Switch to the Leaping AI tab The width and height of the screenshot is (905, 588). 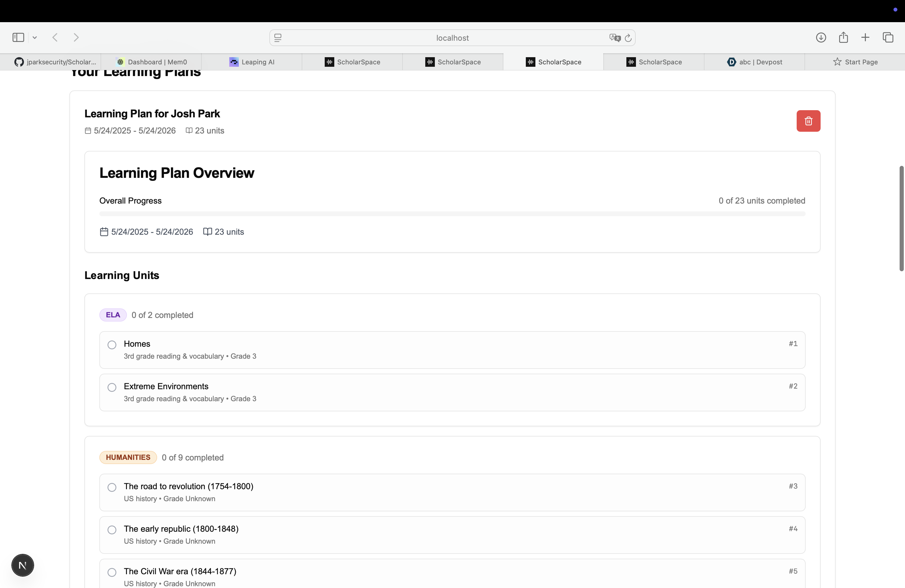pos(252,62)
